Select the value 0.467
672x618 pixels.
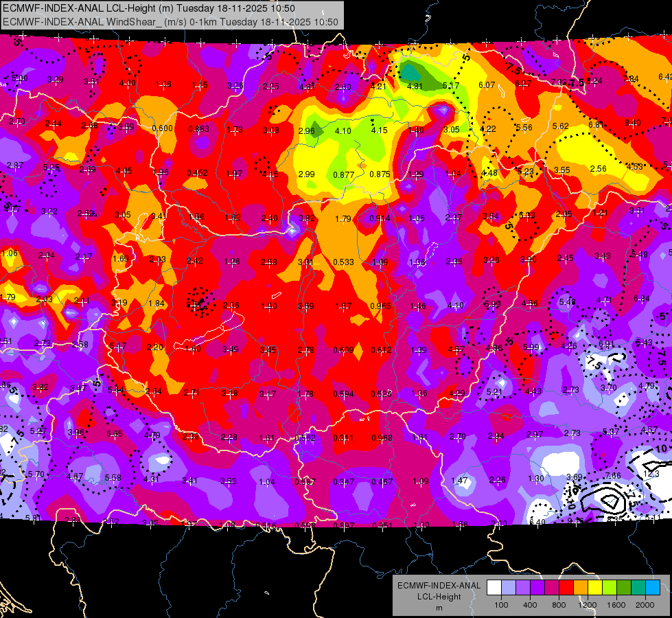point(382,482)
